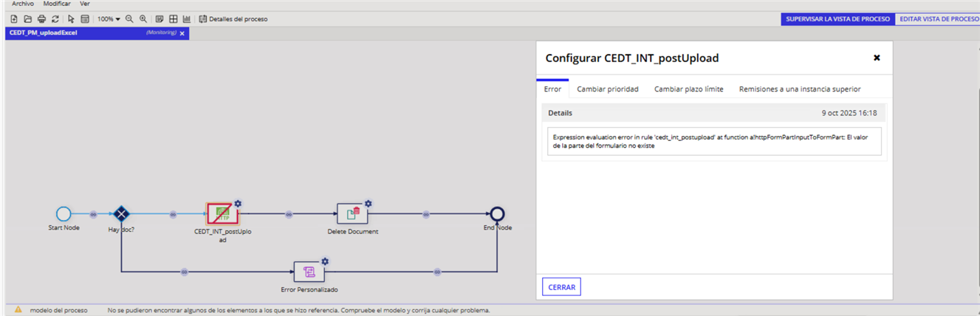
Task: Switch to Cambiar plazo límite tab
Action: pyautogui.click(x=688, y=89)
